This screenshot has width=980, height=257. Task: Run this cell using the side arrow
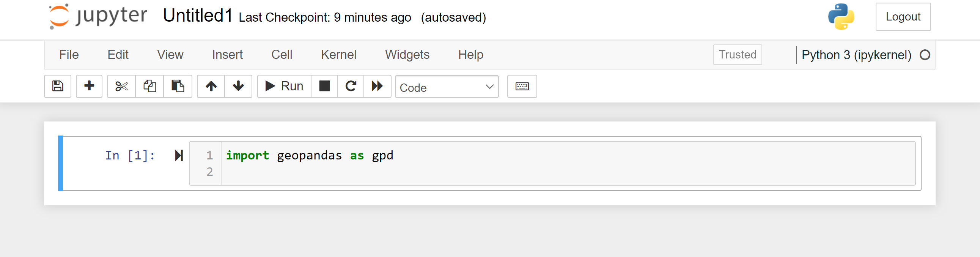pyautogui.click(x=179, y=155)
